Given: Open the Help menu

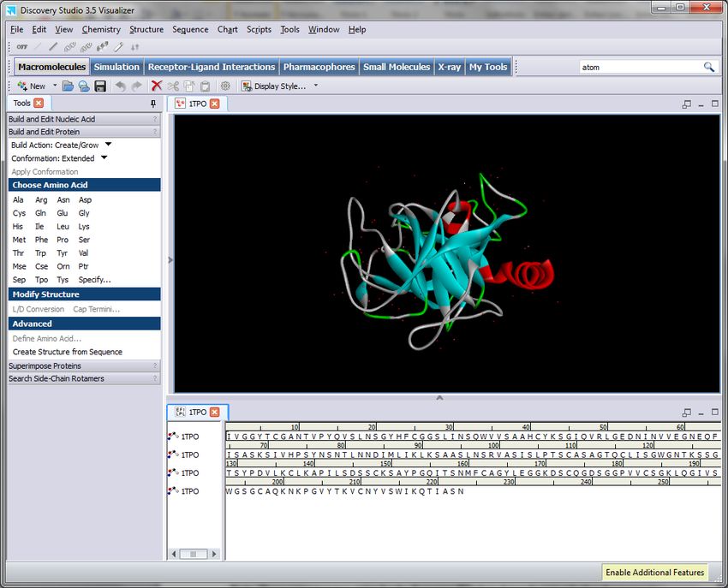Looking at the screenshot, I should [x=357, y=29].
